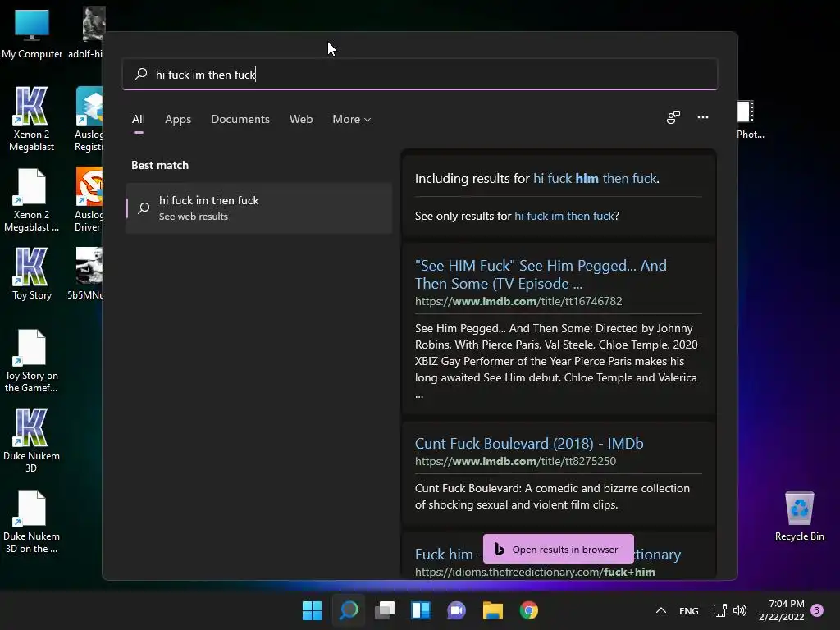Launch Google Chrome from taskbar
This screenshot has width=840, height=630.
coord(529,610)
